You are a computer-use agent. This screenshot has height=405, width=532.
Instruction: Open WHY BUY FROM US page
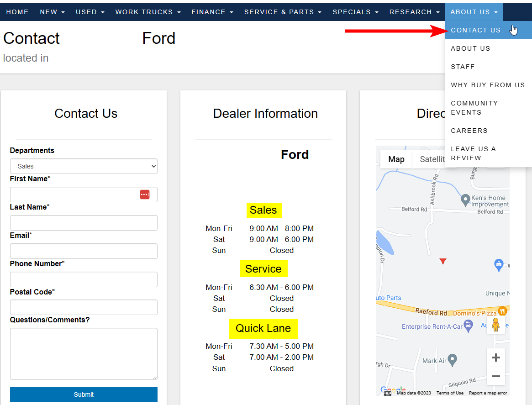point(488,85)
